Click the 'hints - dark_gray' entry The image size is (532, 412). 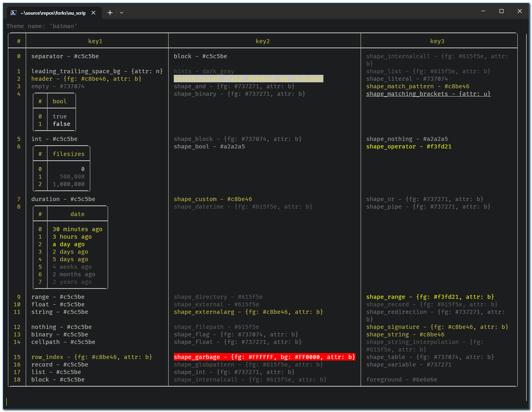click(x=204, y=71)
